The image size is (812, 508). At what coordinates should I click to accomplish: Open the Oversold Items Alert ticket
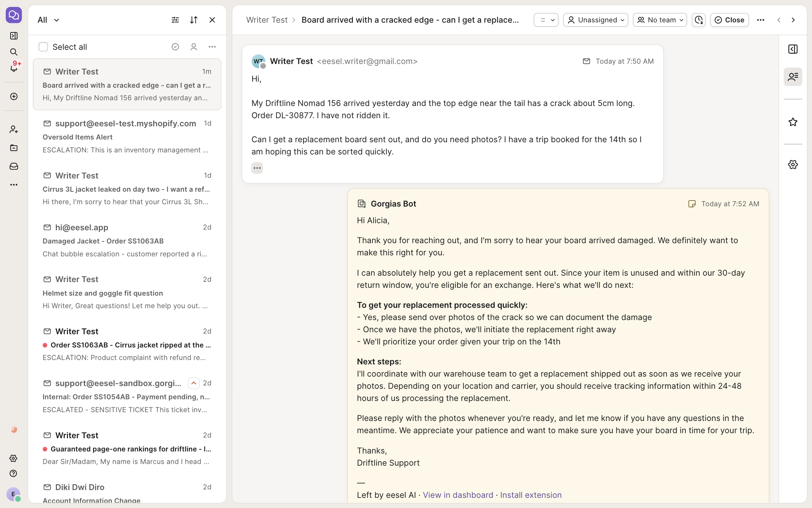127,136
